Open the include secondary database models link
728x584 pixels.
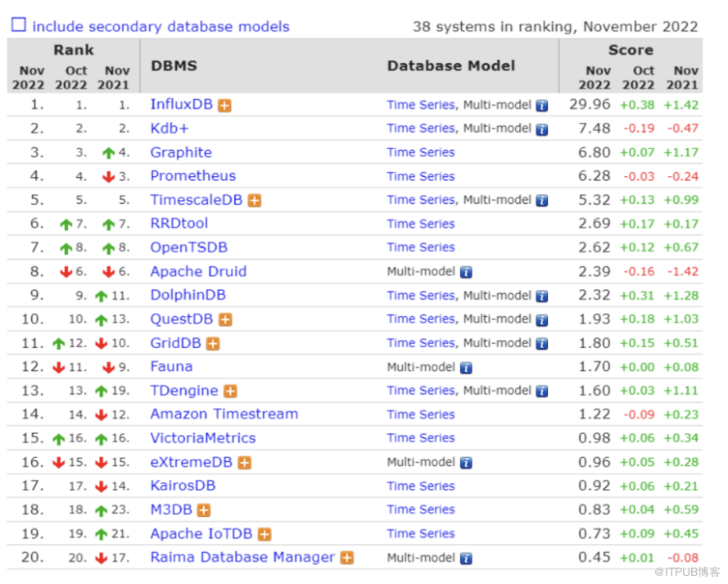click(161, 26)
